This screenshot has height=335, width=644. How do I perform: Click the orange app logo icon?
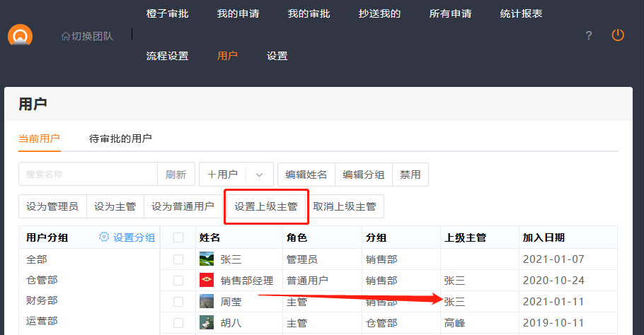point(21,35)
